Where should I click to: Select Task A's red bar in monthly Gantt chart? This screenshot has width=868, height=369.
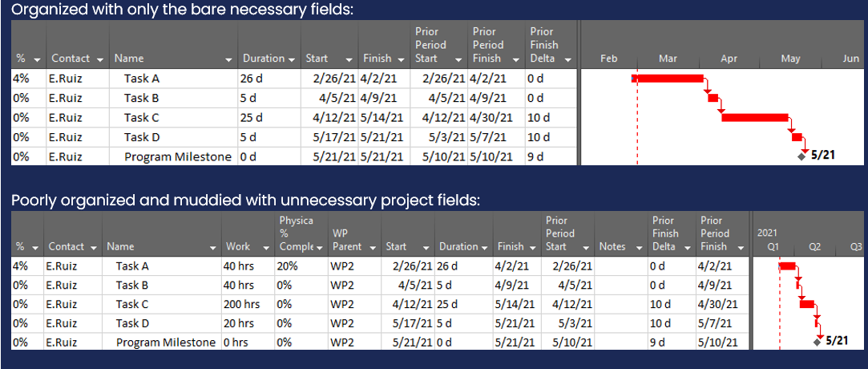tap(668, 79)
